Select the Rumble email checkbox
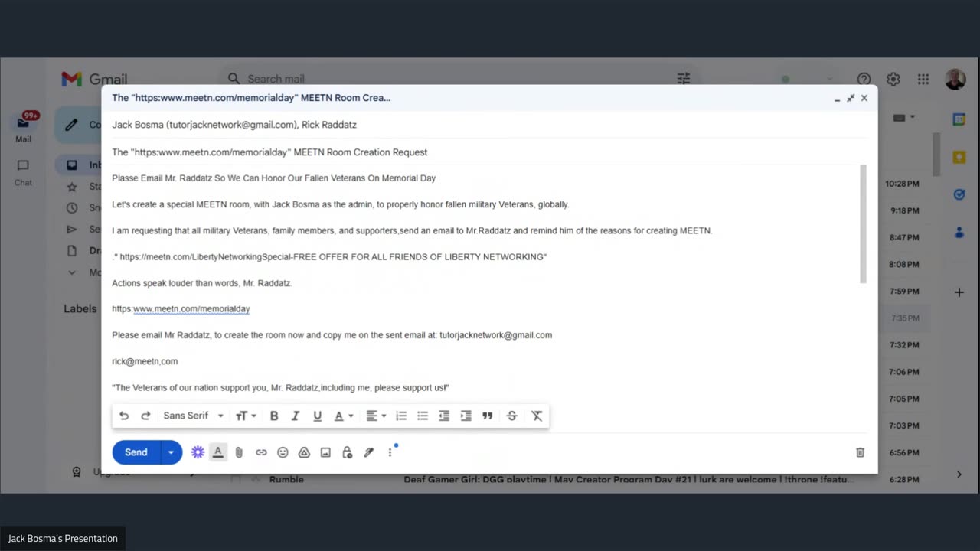 [236, 480]
